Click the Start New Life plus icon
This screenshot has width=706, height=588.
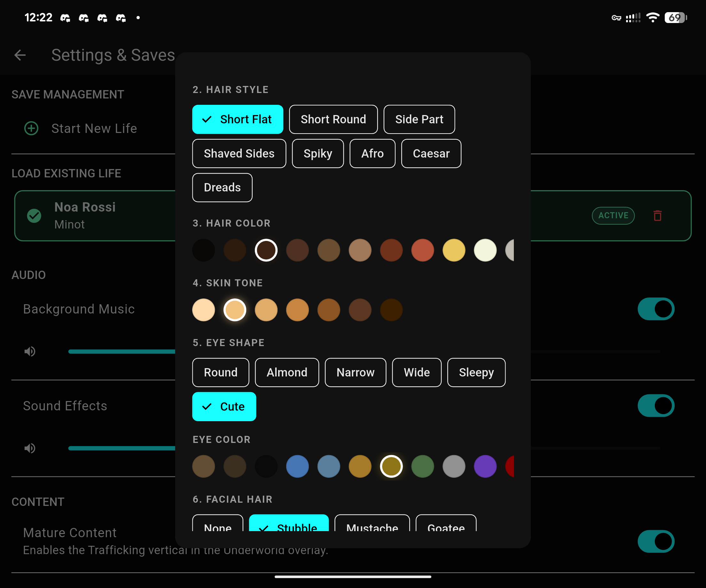(31, 128)
